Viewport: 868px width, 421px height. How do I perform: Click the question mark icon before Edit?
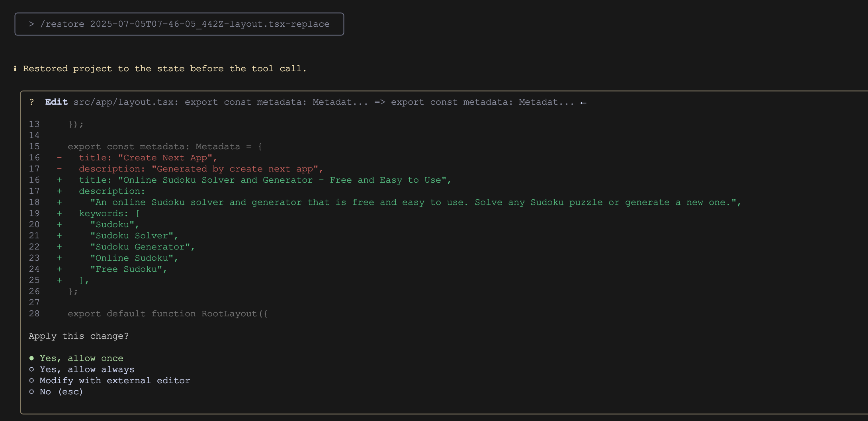pyautogui.click(x=31, y=102)
